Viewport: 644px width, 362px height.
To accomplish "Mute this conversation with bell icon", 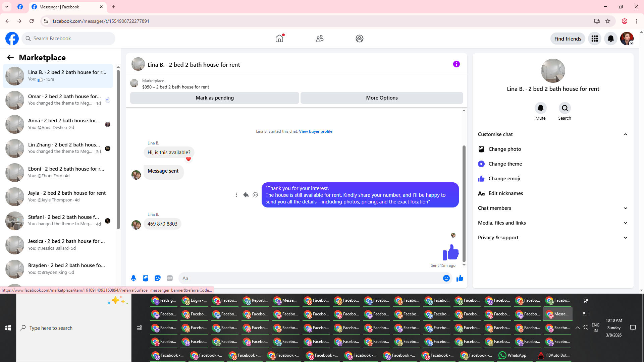I will point(540,108).
